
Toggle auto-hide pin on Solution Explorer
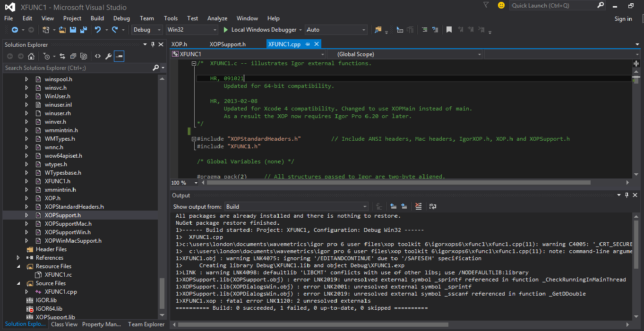[x=153, y=44]
